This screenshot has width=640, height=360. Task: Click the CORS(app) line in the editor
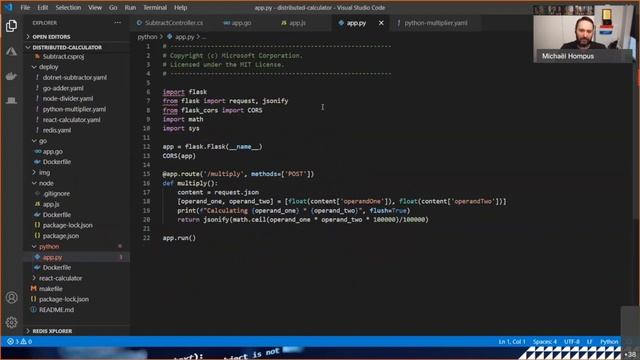tap(179, 156)
